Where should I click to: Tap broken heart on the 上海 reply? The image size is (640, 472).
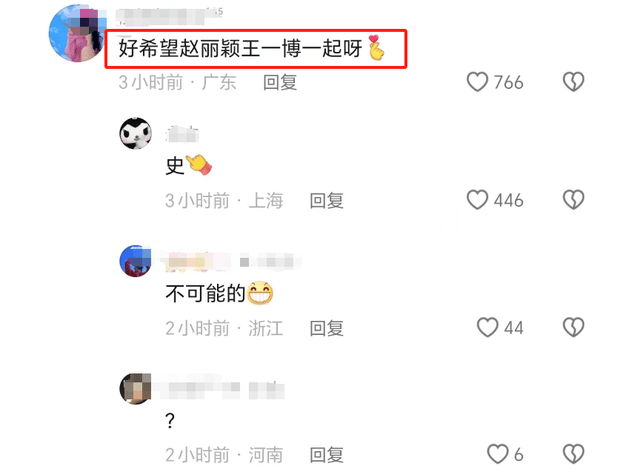point(573,200)
